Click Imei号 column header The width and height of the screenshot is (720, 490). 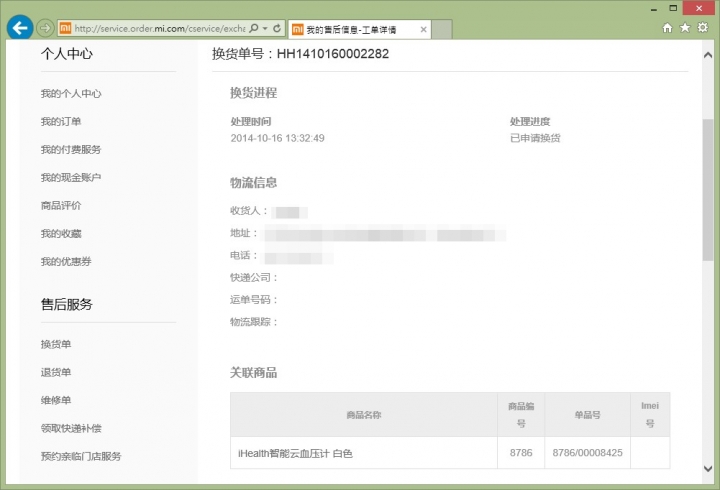[x=650, y=414]
